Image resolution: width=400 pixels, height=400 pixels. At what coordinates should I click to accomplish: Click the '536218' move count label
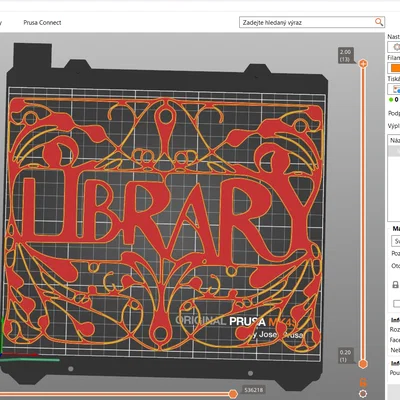(254, 390)
